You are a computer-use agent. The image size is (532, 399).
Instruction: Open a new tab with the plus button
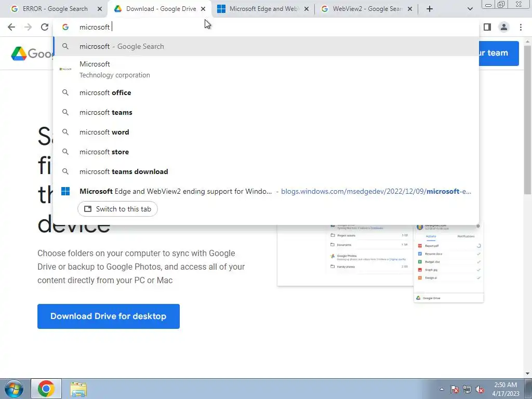click(430, 9)
